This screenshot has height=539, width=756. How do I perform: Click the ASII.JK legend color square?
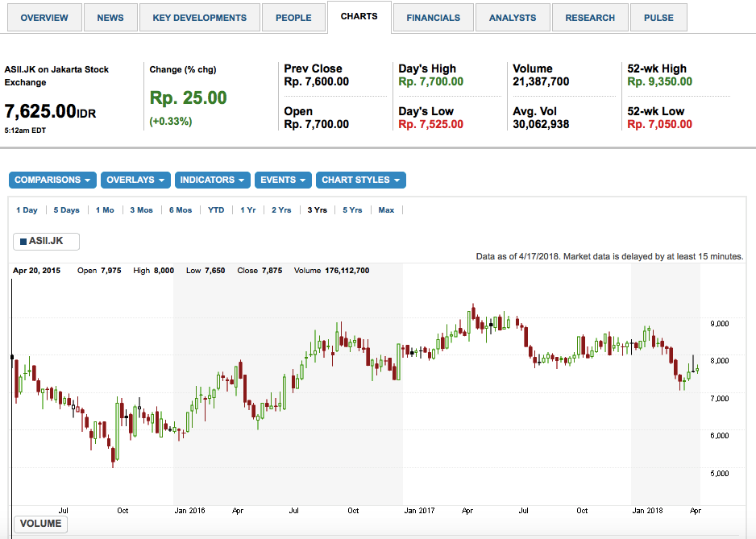tap(23, 241)
